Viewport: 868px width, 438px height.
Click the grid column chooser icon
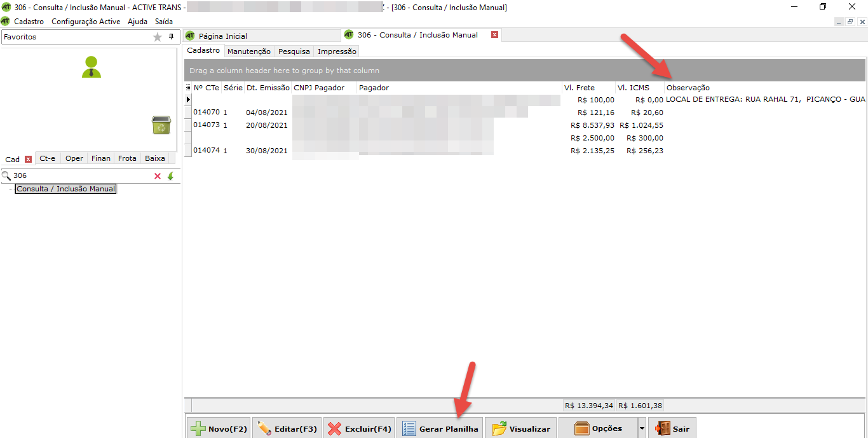[x=188, y=88]
